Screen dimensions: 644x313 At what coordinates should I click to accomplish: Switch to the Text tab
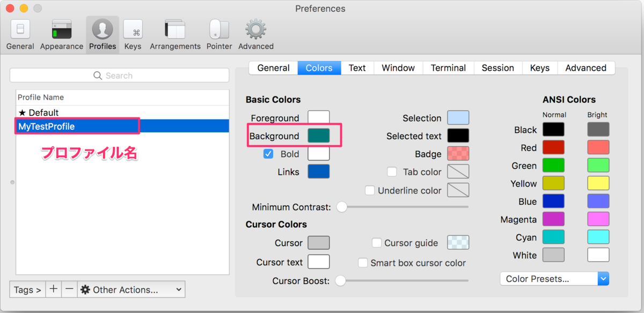[x=357, y=68]
